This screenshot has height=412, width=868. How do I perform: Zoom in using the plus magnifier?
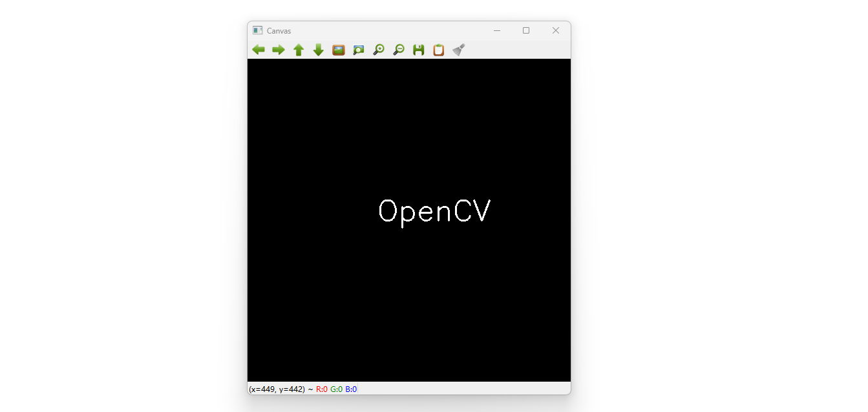(378, 49)
